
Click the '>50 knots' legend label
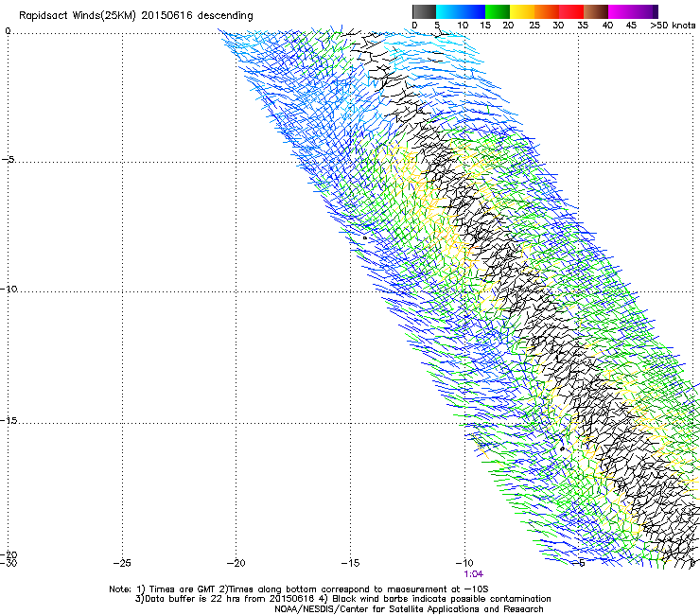point(673,26)
